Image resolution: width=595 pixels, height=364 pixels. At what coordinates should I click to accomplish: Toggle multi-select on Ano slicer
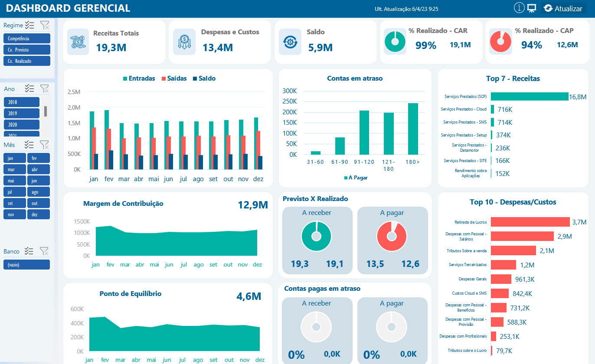(x=29, y=88)
